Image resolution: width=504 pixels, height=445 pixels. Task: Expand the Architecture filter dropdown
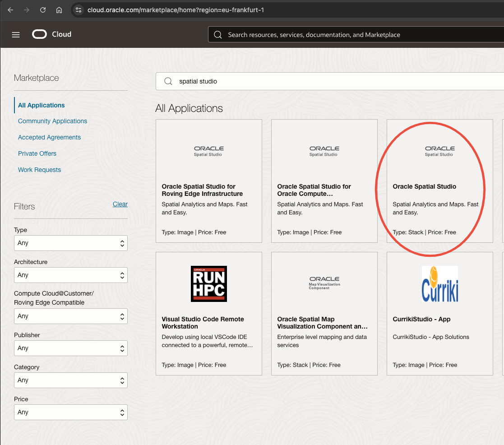point(70,275)
